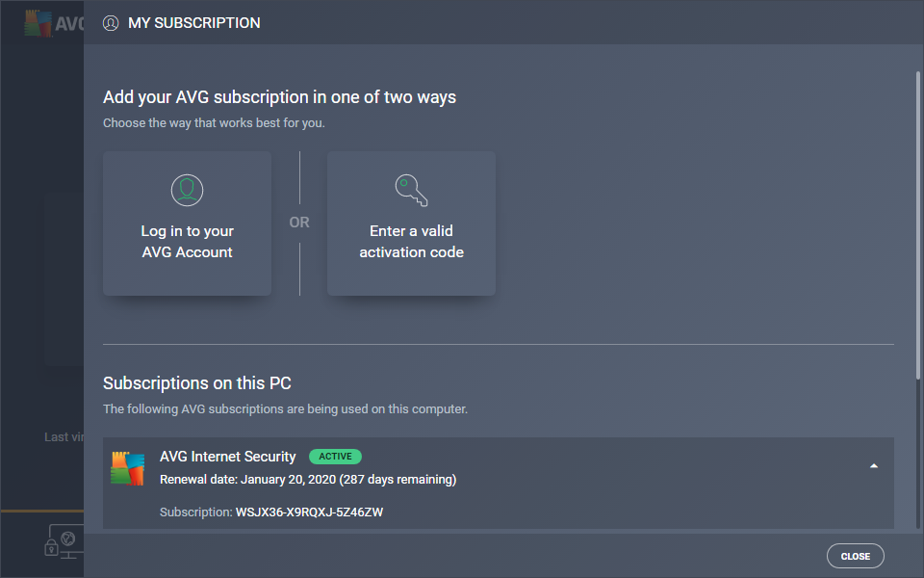Click the Enter a valid activation code card
Image resolution: width=924 pixels, height=578 pixels.
[411, 223]
